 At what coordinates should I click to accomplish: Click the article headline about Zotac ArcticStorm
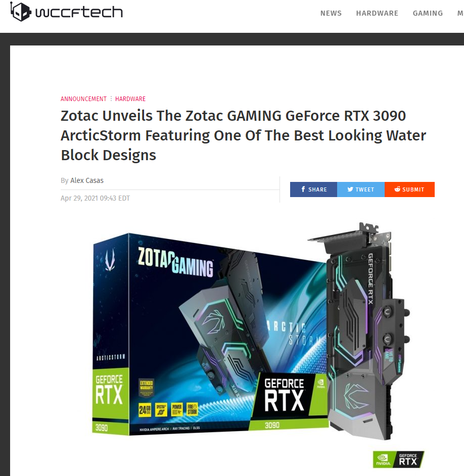point(243,135)
